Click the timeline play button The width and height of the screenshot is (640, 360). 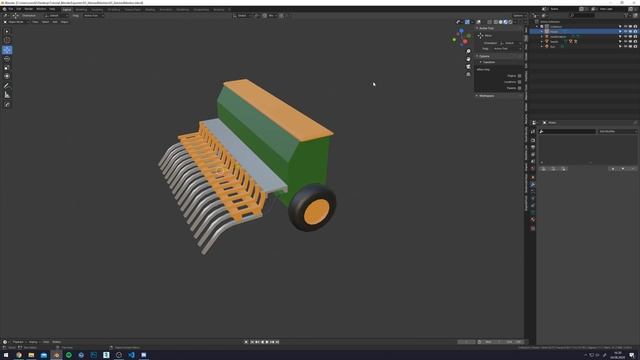tap(267, 342)
